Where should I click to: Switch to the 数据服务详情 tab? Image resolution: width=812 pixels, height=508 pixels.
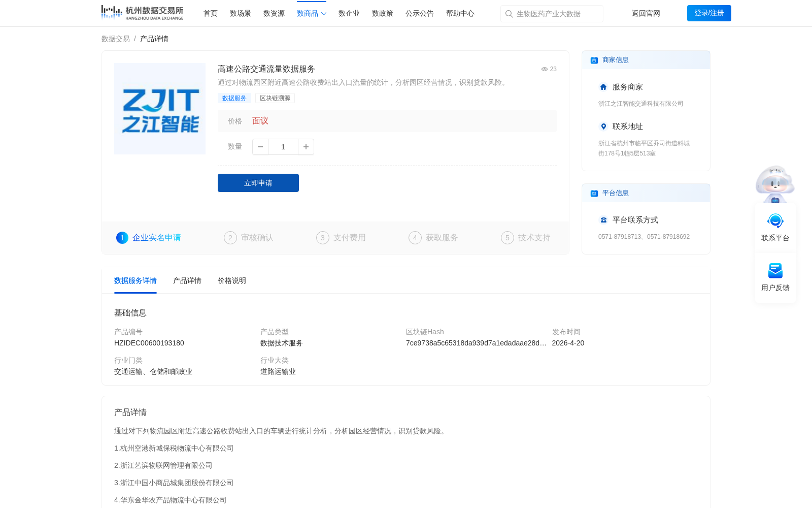click(x=136, y=280)
